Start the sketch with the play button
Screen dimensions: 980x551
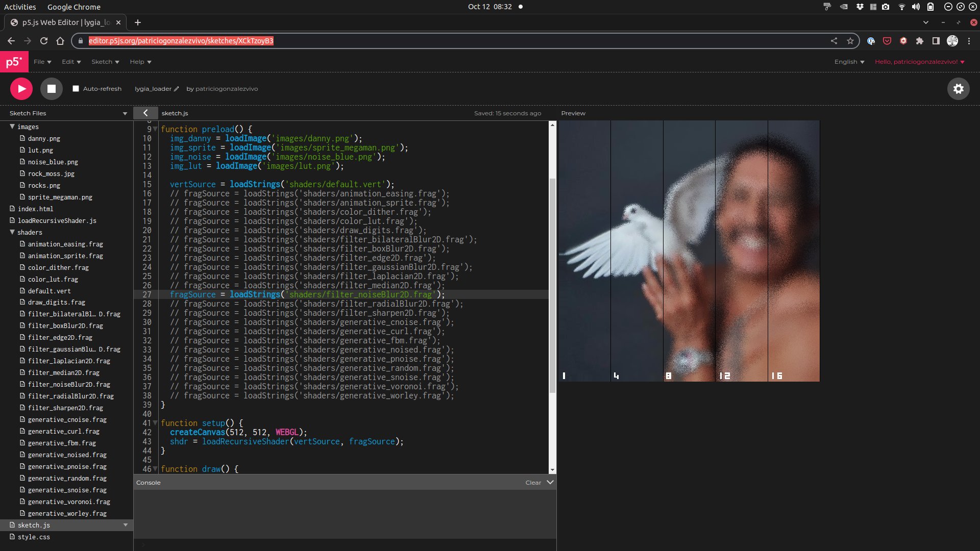pyautogui.click(x=21, y=89)
